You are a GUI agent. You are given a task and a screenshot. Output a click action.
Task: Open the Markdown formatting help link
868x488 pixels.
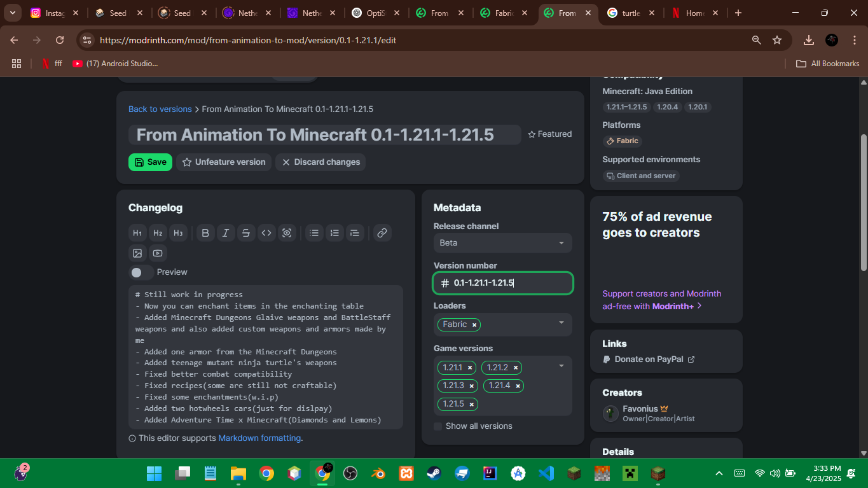coord(259,438)
